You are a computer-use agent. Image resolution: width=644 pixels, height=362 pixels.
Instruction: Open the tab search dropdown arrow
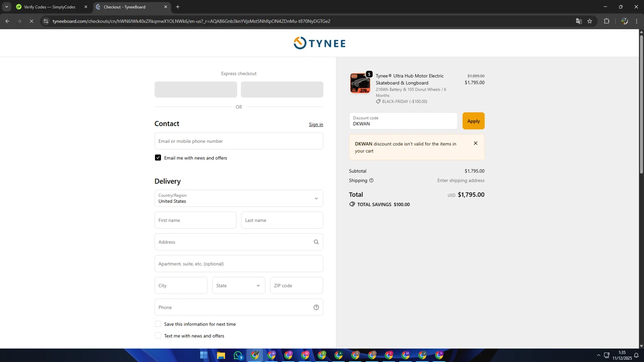[x=6, y=7]
